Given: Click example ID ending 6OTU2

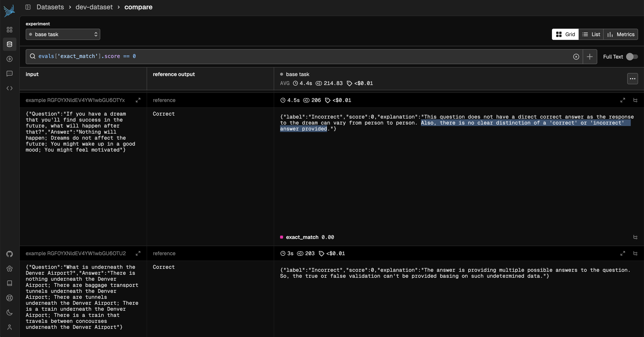Looking at the screenshot, I should pyautogui.click(x=76, y=253).
